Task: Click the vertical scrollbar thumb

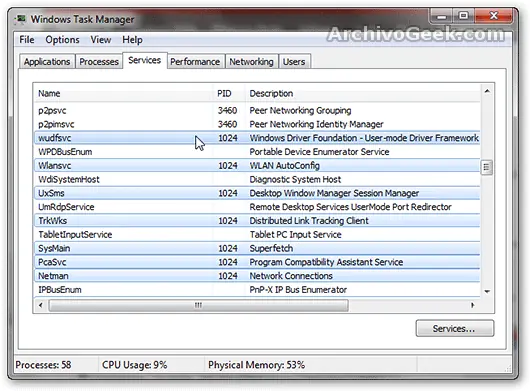Action: (x=487, y=167)
